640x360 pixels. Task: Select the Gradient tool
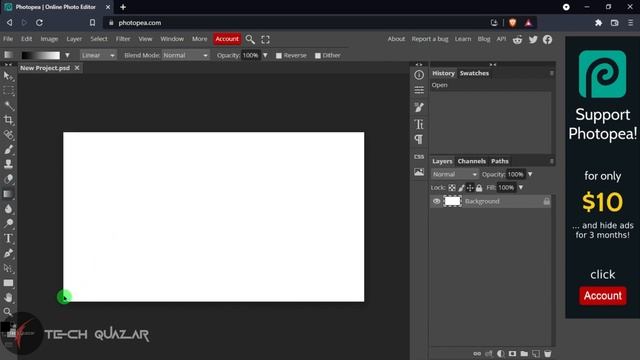point(8,194)
